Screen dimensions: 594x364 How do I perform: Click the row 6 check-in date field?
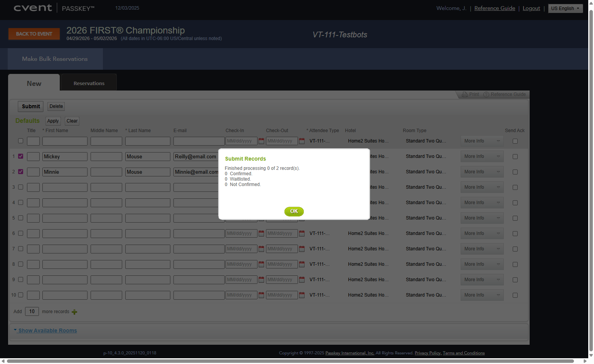tap(241, 233)
